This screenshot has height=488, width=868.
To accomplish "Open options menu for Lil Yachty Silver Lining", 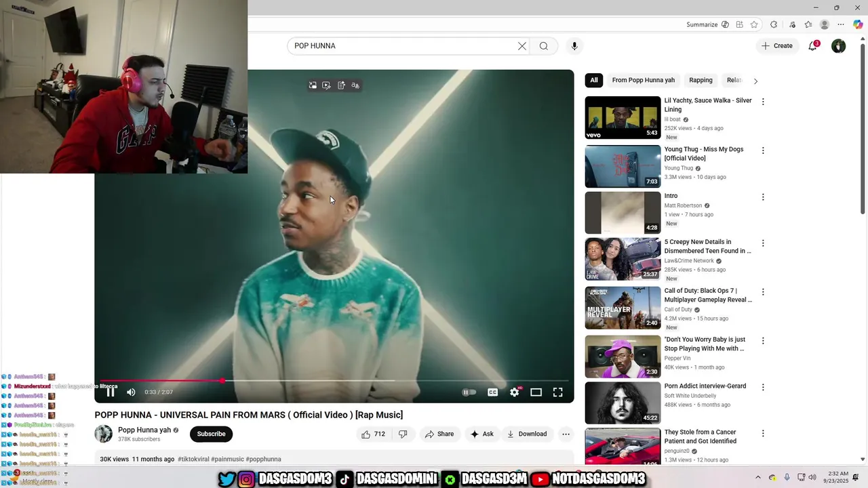I will [x=763, y=102].
